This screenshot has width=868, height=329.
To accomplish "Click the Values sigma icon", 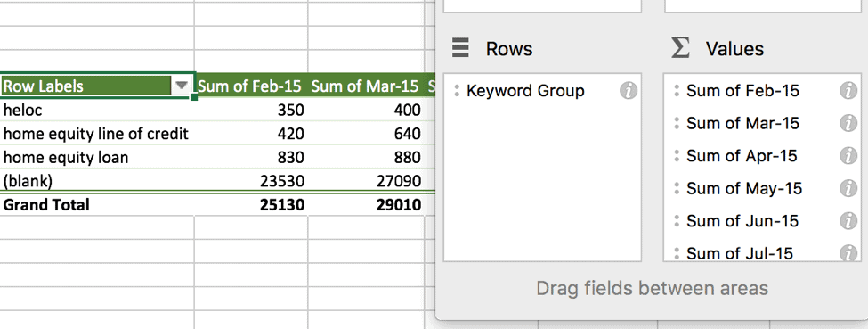I will click(680, 48).
